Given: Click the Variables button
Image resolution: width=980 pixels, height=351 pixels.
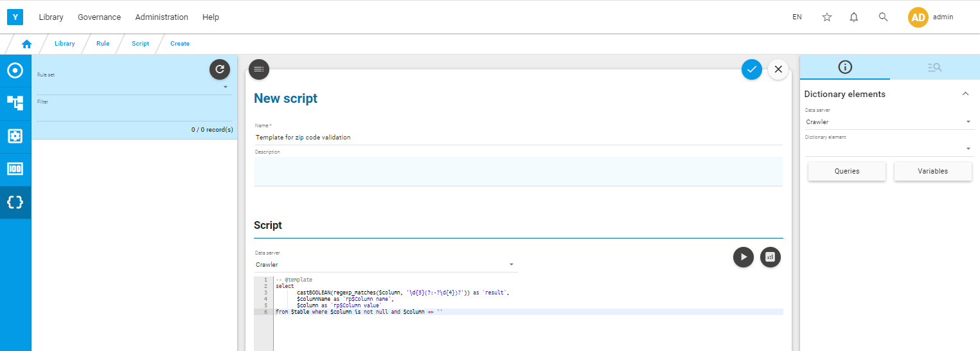Looking at the screenshot, I should point(932,171).
